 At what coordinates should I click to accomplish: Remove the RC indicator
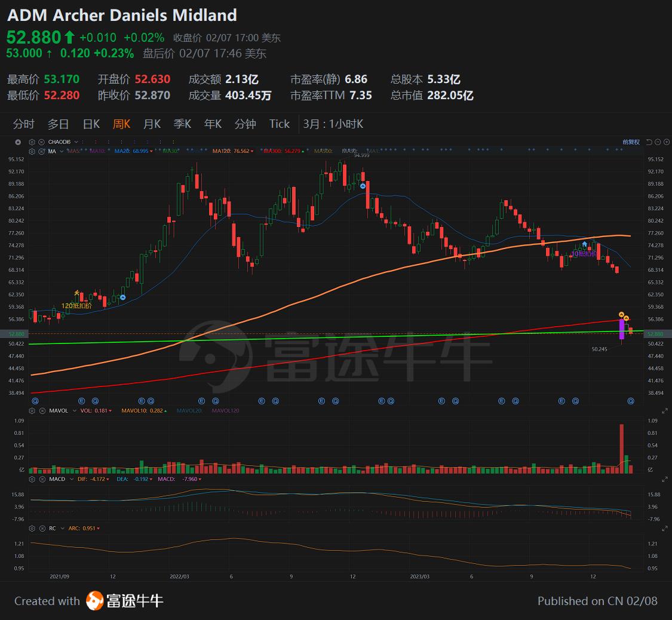coord(42,528)
